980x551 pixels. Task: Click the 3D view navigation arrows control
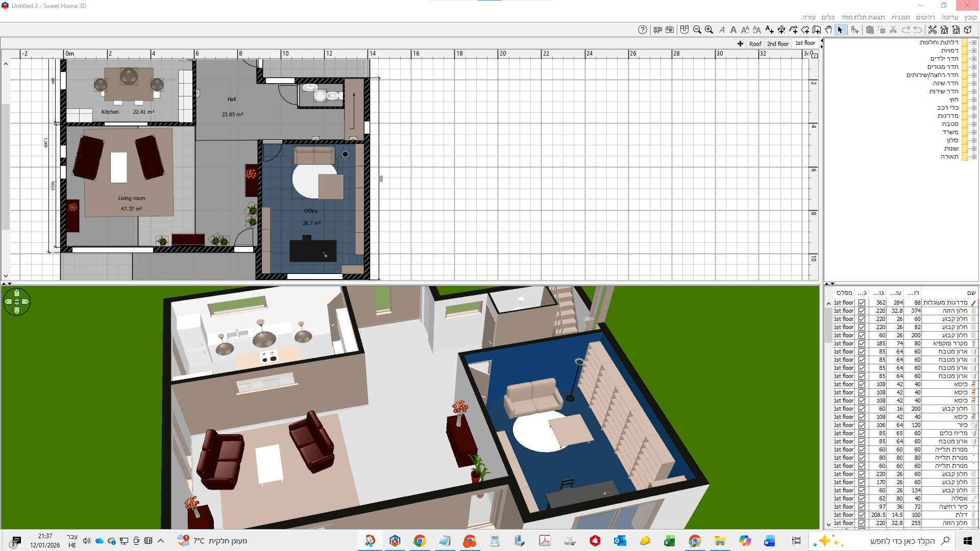[17, 302]
